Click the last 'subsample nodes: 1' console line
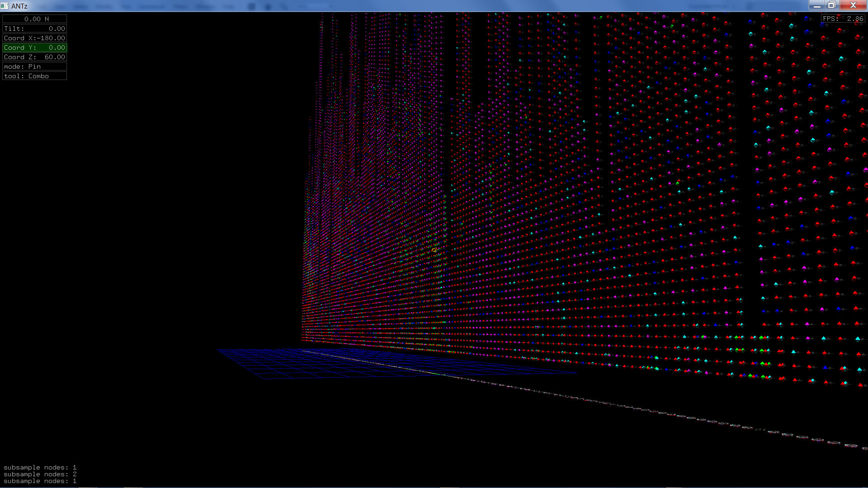The height and width of the screenshot is (488, 868). (x=40, y=481)
